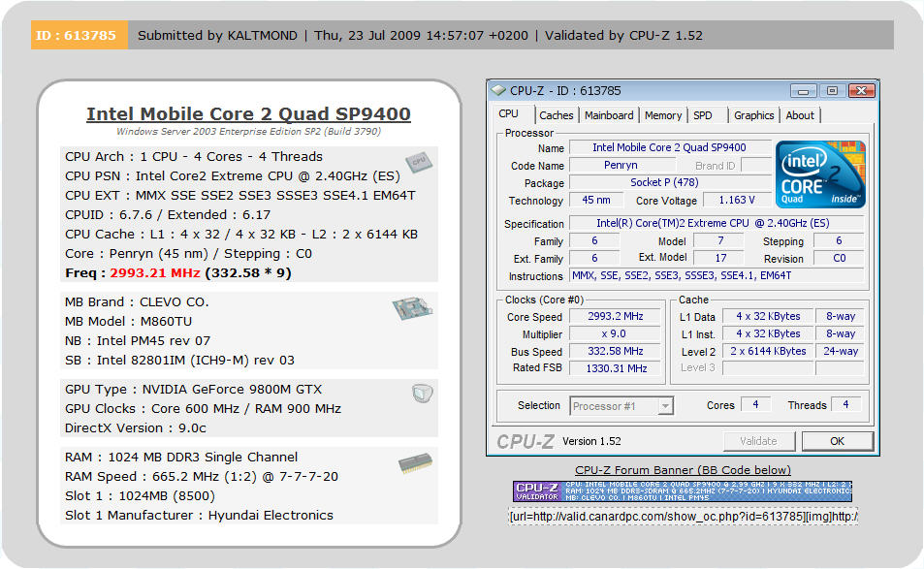
Task: Click the greyed Validate button
Action: (x=759, y=441)
